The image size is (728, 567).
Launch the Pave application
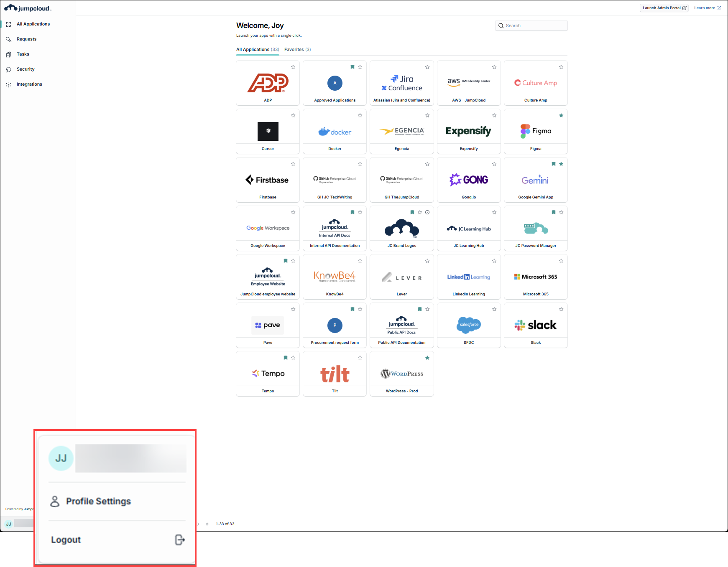[268, 325]
